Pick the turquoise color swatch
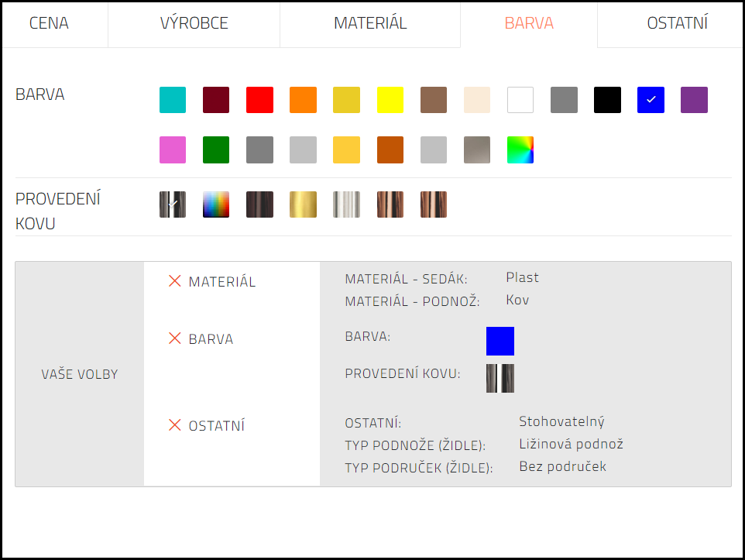The width and height of the screenshot is (745, 560). pyautogui.click(x=173, y=100)
